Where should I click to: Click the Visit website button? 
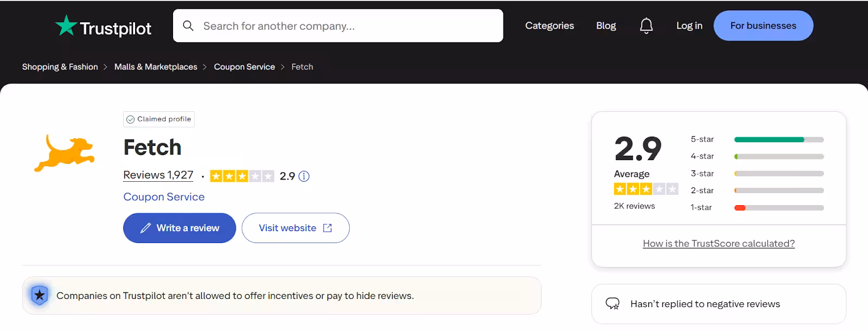[x=296, y=228]
